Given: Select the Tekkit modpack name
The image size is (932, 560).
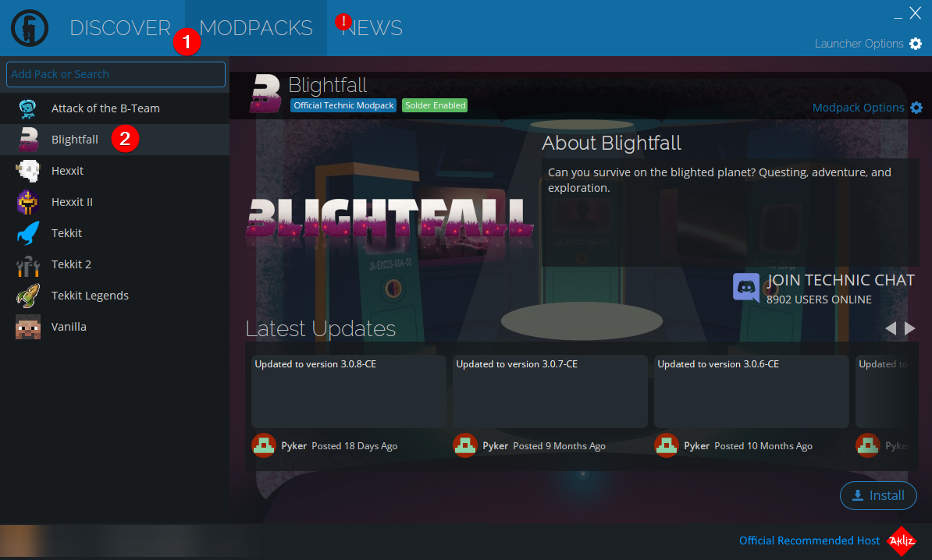Looking at the screenshot, I should click(x=66, y=232).
